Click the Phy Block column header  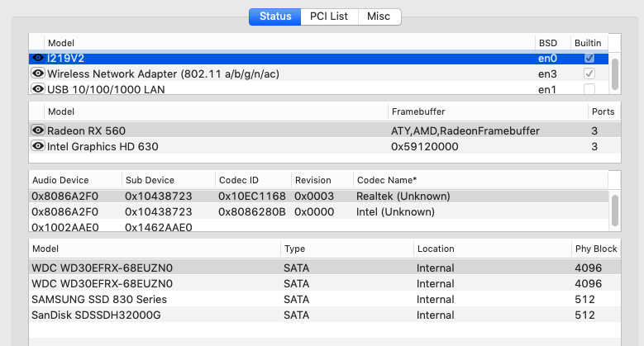coord(596,249)
